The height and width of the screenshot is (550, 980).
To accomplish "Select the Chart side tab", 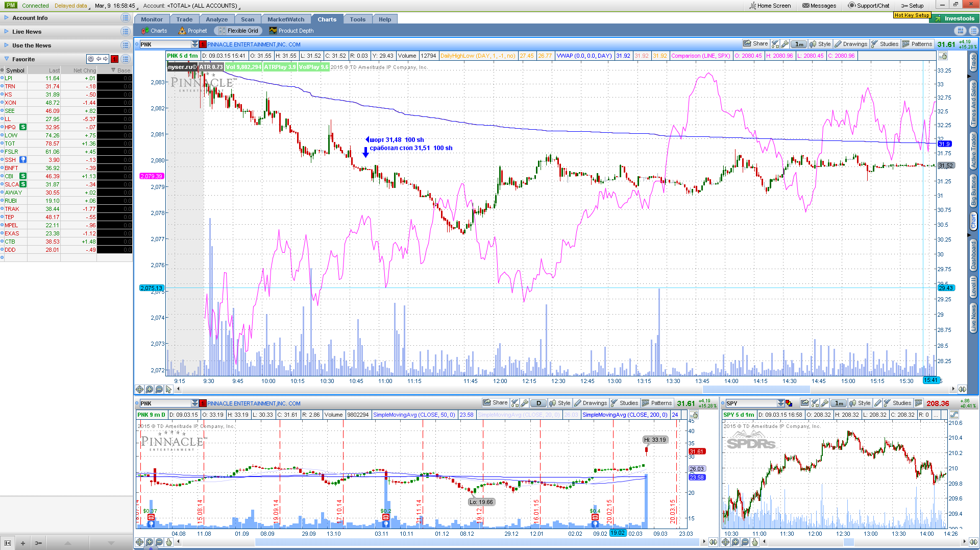I will point(973,221).
